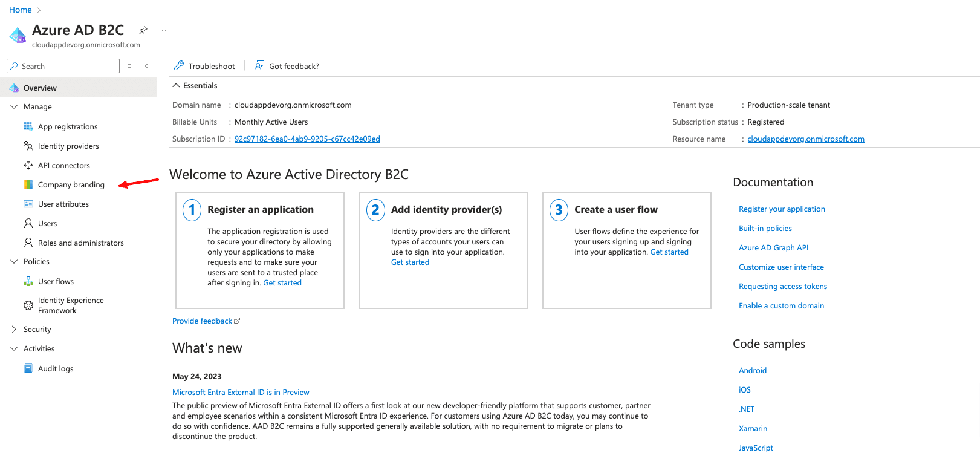Screen dimensions: 980x453
Task: Open Enable a custom domain documentation
Action: pos(781,305)
